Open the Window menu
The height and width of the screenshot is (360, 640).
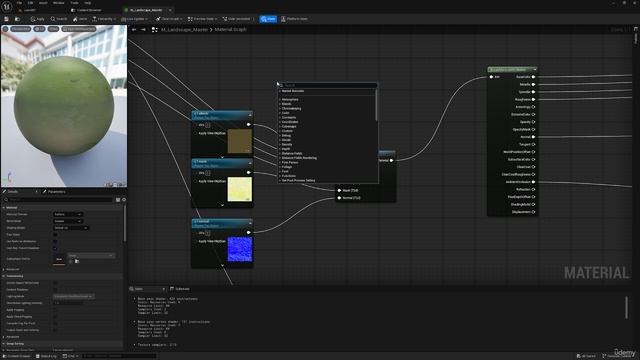tap(59, 3)
